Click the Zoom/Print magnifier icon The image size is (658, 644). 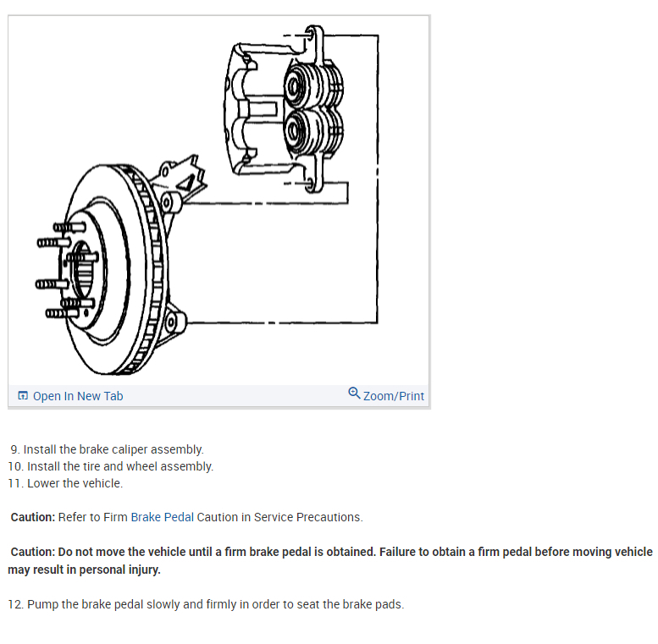(x=354, y=393)
